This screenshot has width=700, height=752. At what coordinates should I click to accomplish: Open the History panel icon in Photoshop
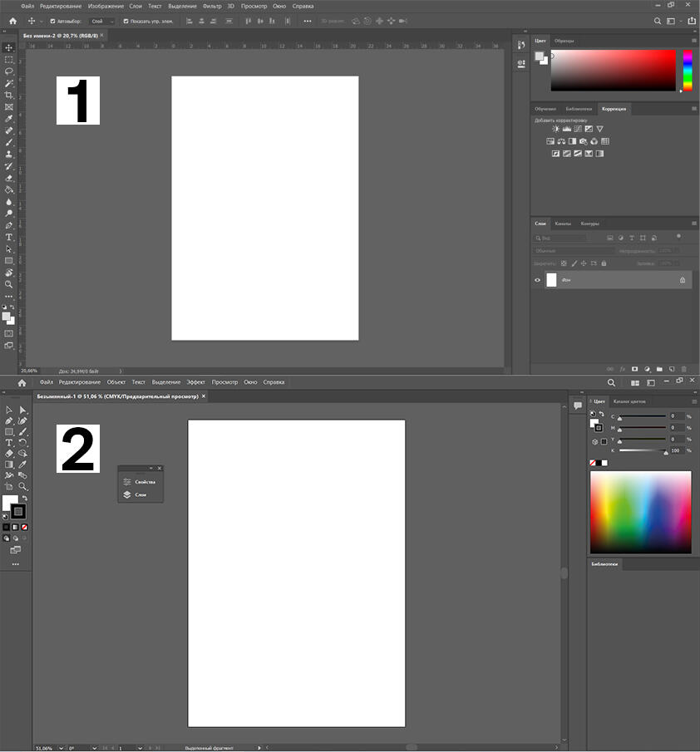[521, 45]
